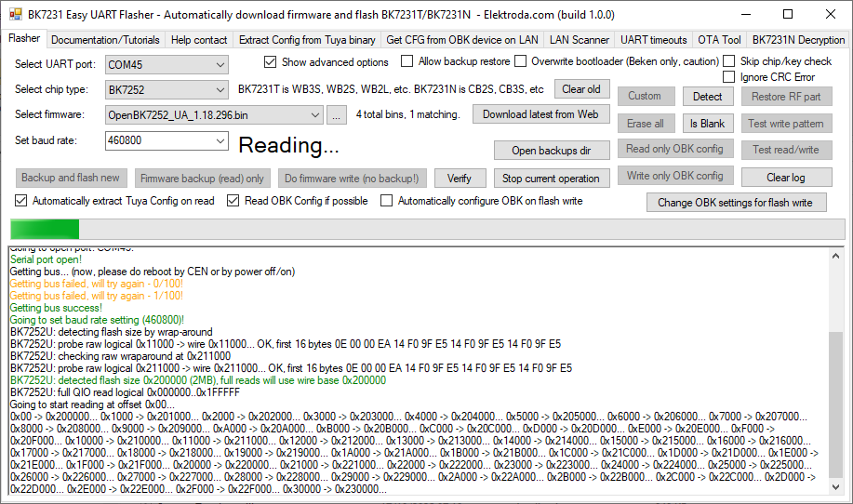Click the 'Reading...' status label
This screenshot has width=853, height=504.
(289, 145)
